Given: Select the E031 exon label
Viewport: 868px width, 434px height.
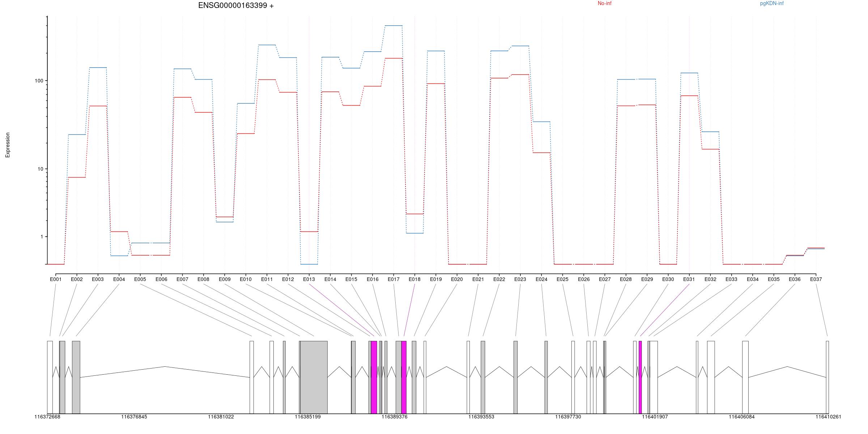Looking at the screenshot, I should (x=689, y=280).
